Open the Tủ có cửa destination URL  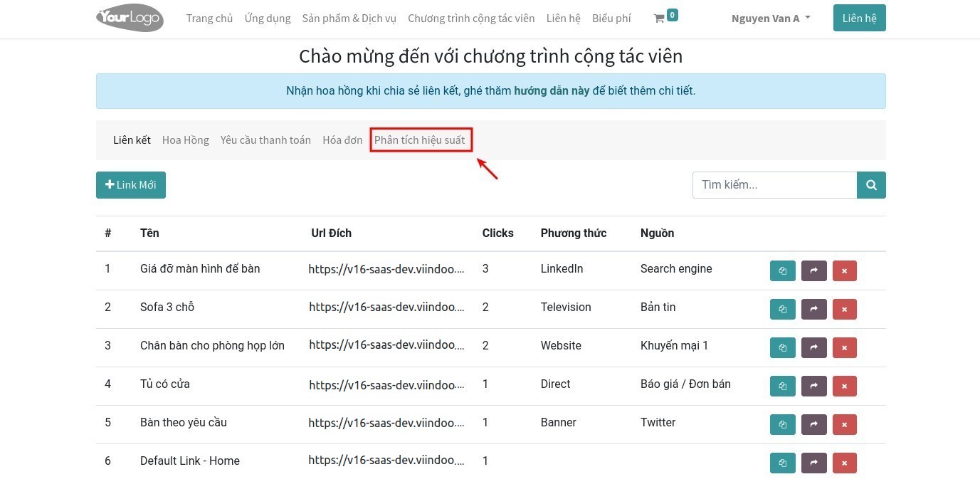click(386, 384)
